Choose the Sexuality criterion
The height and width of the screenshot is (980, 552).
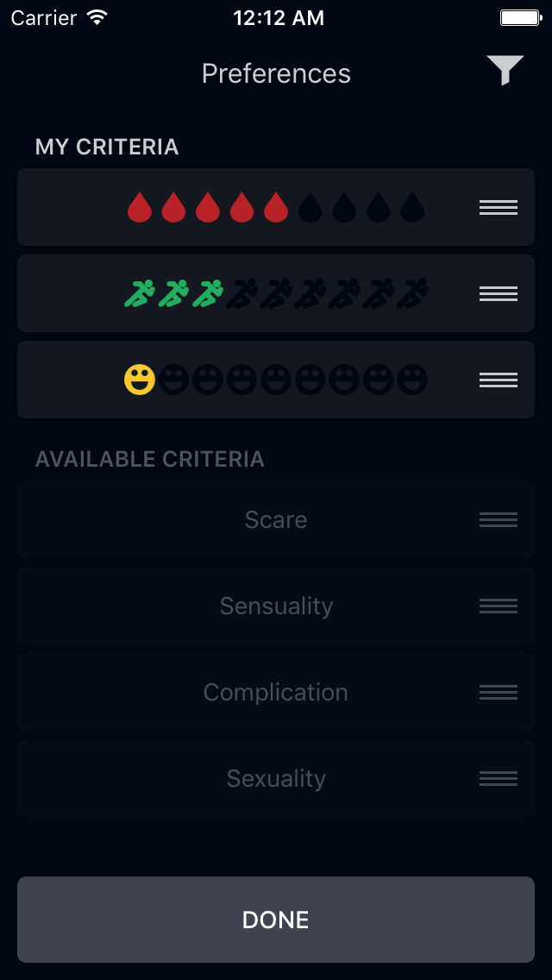276,778
